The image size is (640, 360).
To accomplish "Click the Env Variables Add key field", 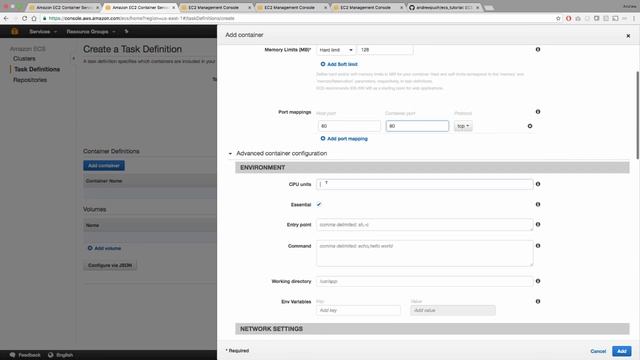I will (x=358, y=311).
